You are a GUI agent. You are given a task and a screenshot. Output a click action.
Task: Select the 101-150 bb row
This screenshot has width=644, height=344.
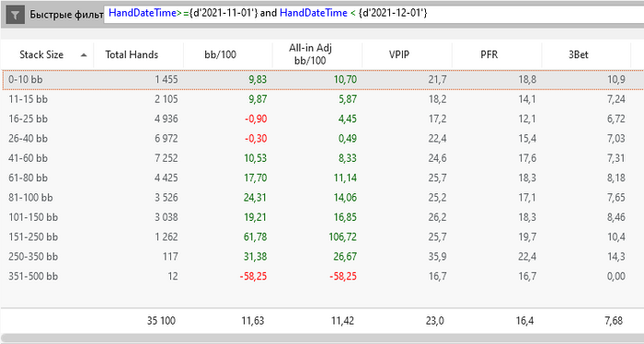322,218
